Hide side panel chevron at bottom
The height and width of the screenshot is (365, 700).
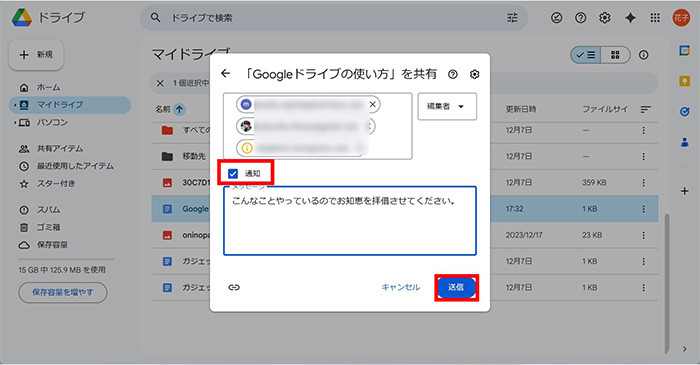(x=684, y=349)
